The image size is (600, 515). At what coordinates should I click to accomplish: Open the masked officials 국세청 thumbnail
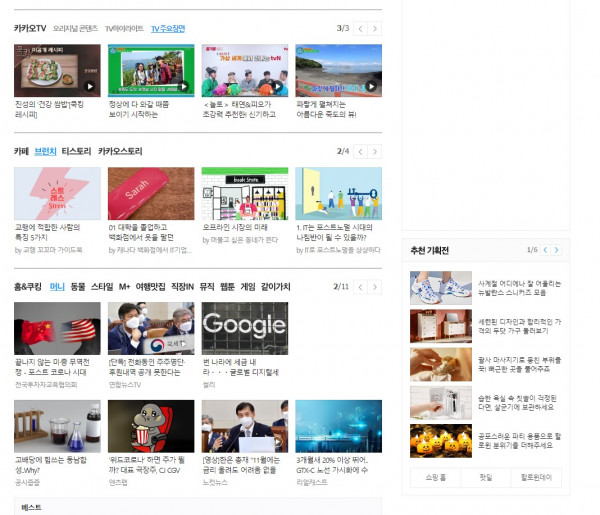151,328
